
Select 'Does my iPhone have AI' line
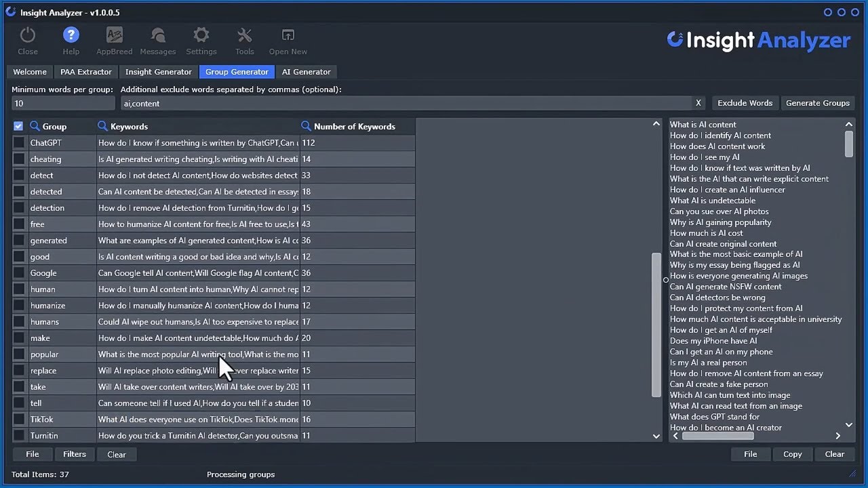[713, 341]
